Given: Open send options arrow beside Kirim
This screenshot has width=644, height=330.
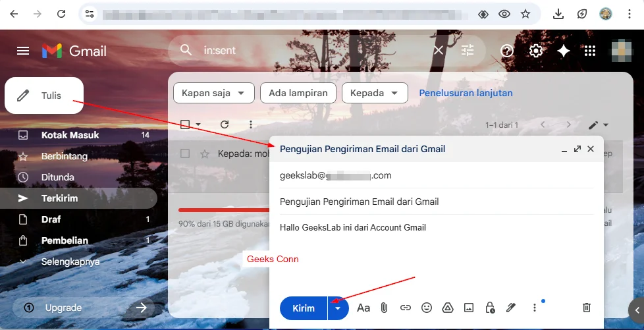Looking at the screenshot, I should click(338, 308).
